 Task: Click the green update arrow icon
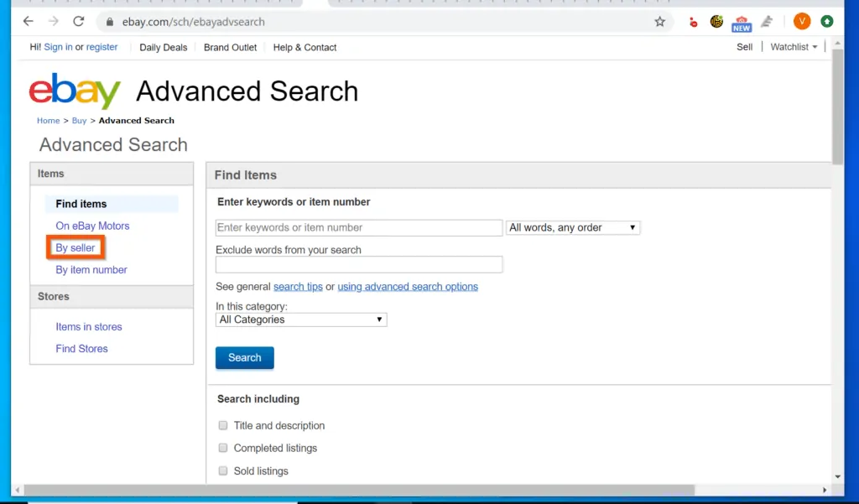pyautogui.click(x=826, y=21)
